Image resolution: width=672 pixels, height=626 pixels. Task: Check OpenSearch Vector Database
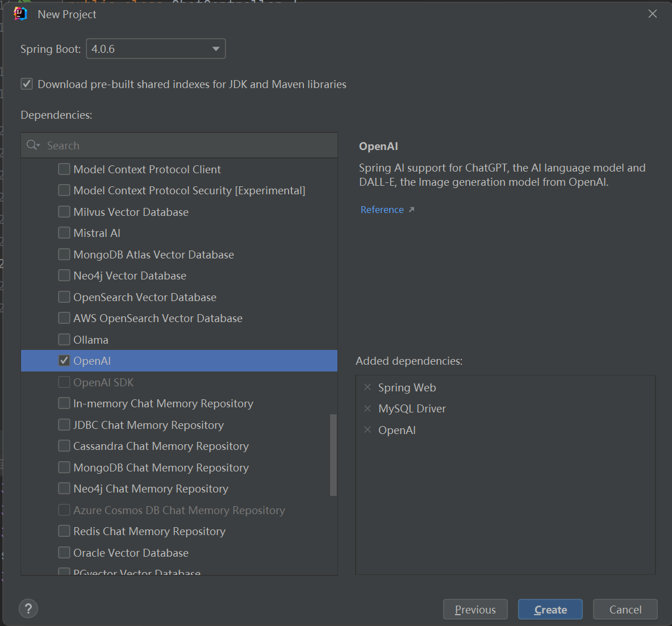[x=64, y=297]
